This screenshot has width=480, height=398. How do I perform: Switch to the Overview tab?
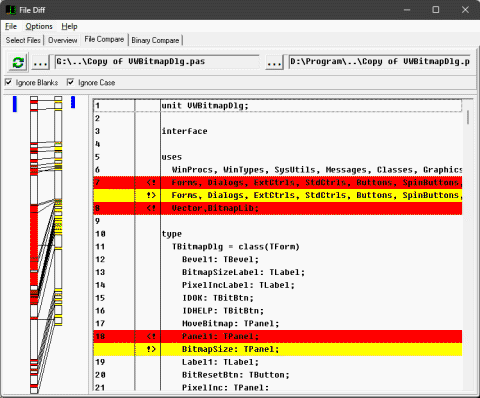click(63, 40)
